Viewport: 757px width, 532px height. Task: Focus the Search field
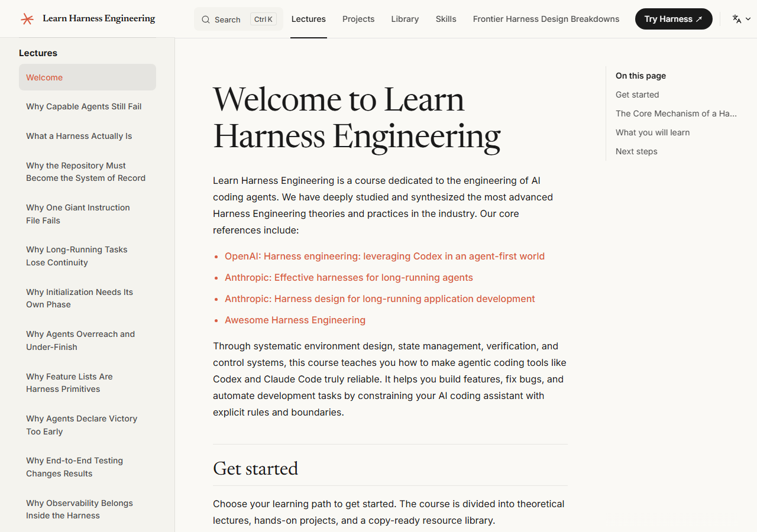[x=238, y=19]
